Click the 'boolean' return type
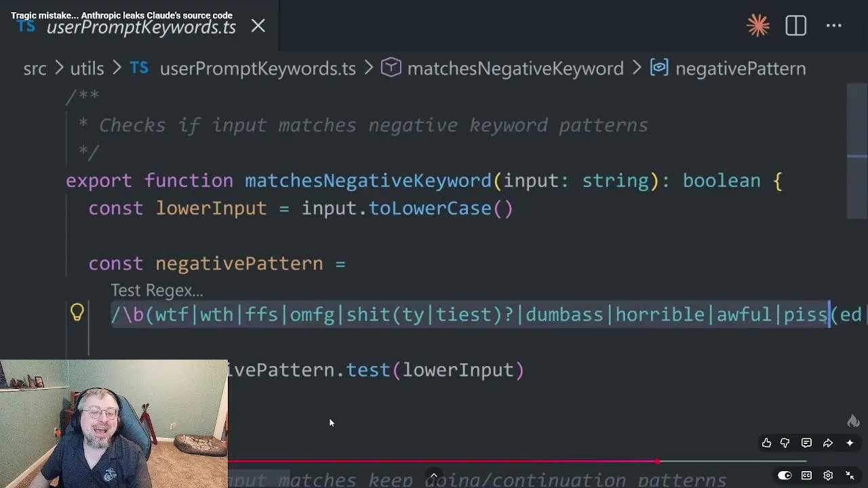The image size is (868, 488). 722,181
